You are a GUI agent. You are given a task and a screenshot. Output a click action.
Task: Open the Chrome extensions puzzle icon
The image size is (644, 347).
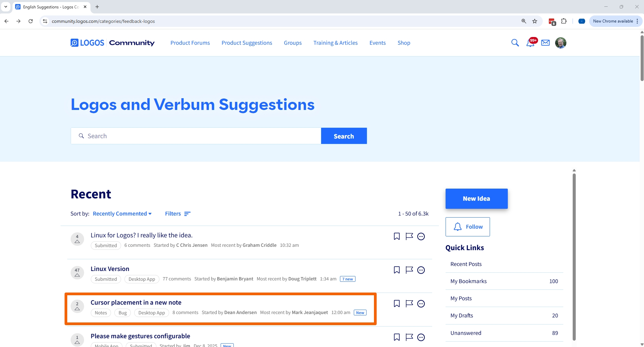coord(564,21)
